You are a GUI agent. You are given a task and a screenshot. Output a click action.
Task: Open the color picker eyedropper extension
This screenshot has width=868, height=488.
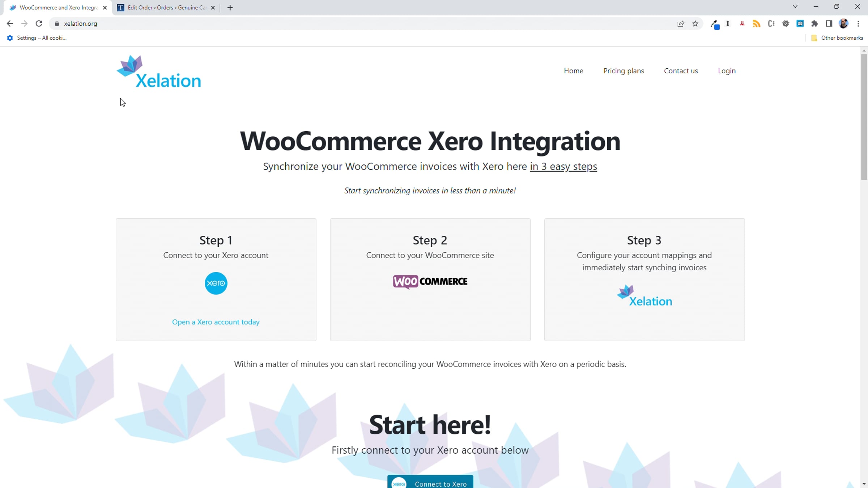click(715, 24)
